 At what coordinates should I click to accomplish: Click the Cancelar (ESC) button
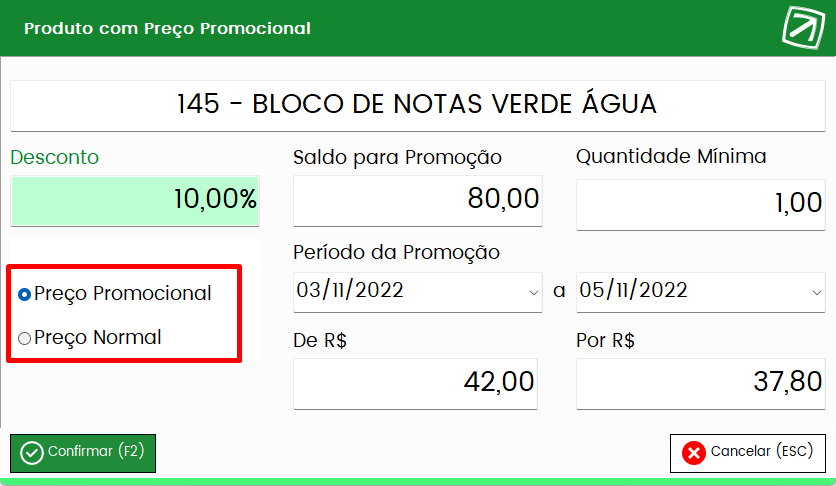(x=748, y=453)
